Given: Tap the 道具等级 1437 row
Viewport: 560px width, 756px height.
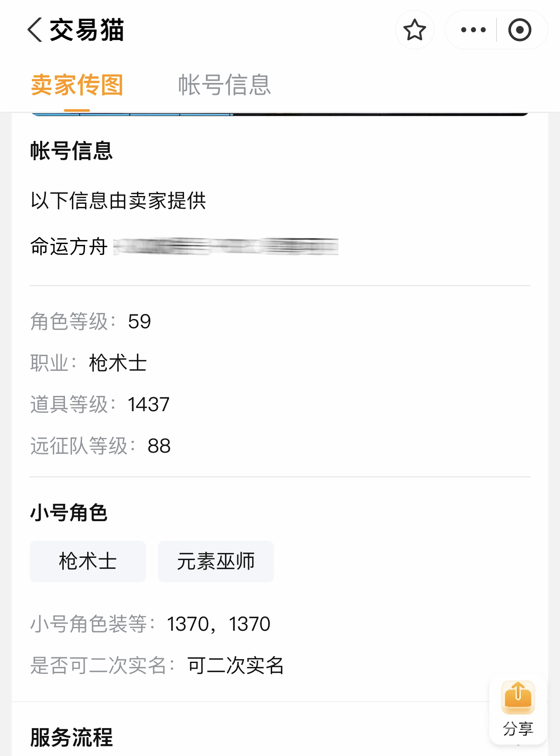Looking at the screenshot, I should pos(100,405).
